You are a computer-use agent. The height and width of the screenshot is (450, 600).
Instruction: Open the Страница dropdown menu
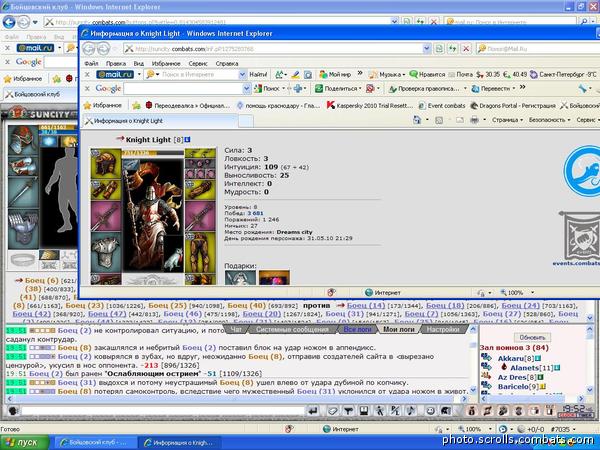pyautogui.click(x=507, y=120)
